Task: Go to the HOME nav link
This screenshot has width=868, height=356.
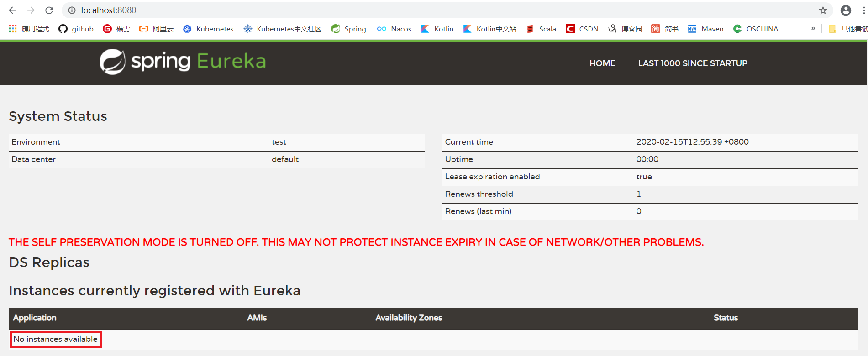Action: 602,63
